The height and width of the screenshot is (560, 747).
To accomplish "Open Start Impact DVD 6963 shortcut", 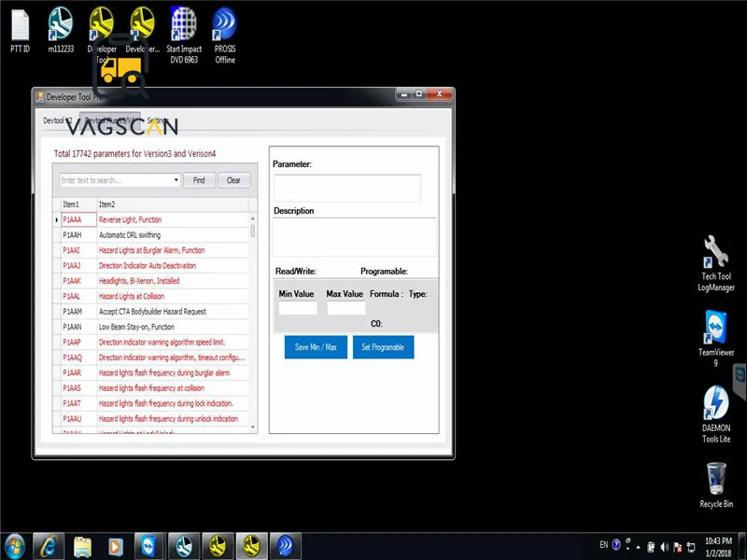I will [184, 35].
